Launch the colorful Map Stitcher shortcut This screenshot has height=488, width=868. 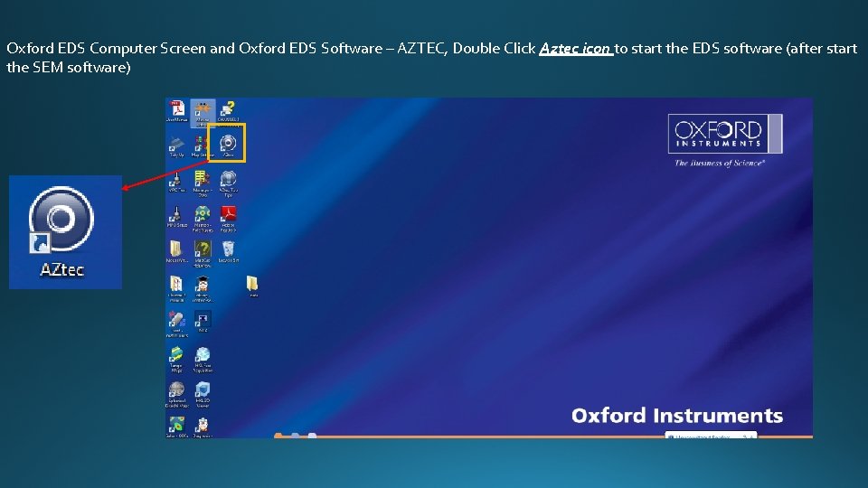click(201, 146)
